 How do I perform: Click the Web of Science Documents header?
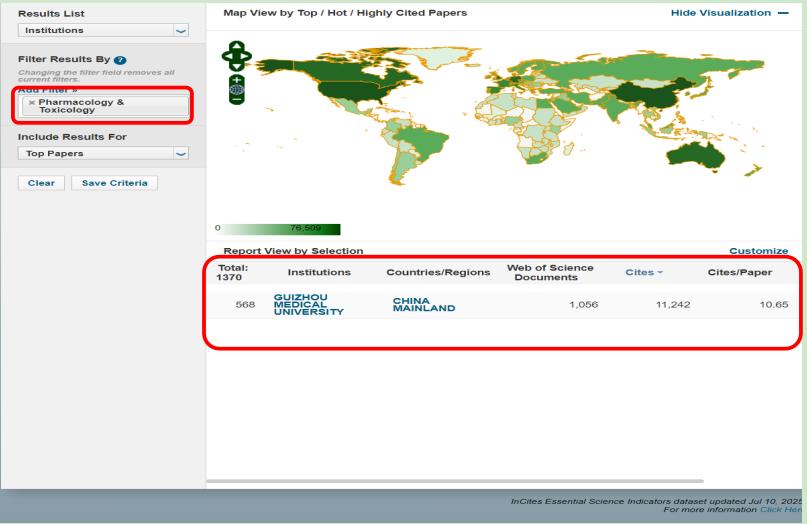coord(550,272)
